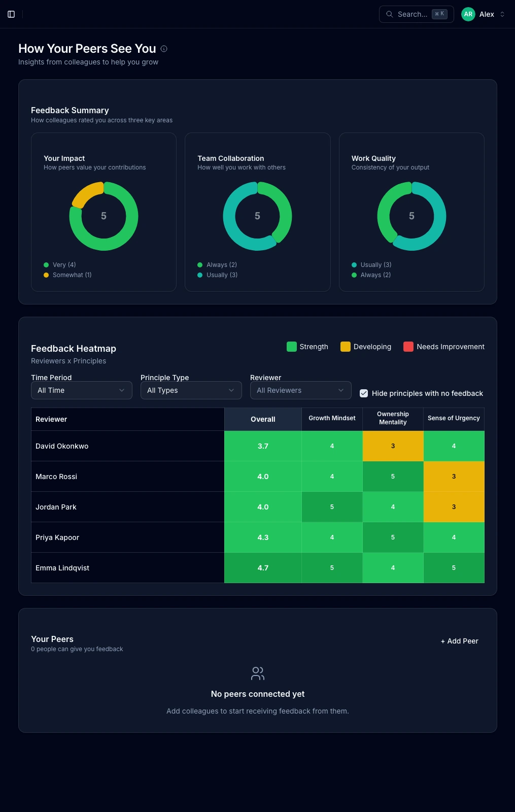This screenshot has height=812, width=515.
Task: Click the Team Collaboration donut chart
Action: click(258, 216)
